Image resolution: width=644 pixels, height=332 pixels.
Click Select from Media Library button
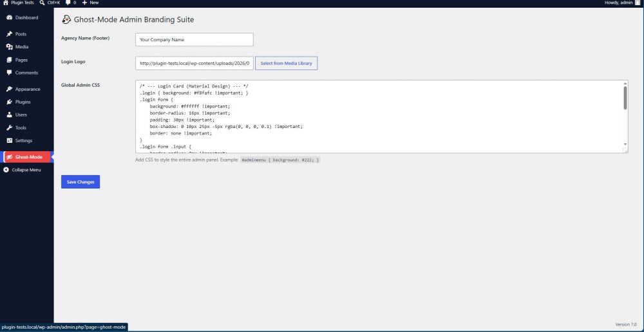287,63
